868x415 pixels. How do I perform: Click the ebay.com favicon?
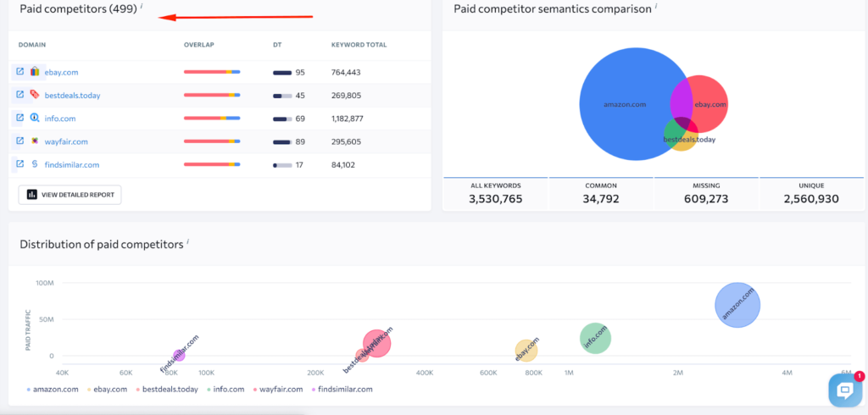point(35,71)
